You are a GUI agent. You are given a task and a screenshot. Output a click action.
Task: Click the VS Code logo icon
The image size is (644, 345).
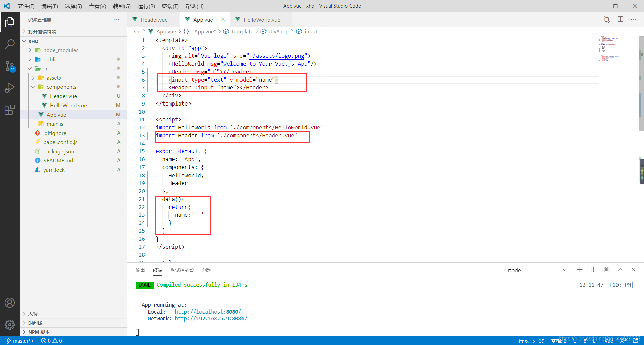(x=7, y=6)
